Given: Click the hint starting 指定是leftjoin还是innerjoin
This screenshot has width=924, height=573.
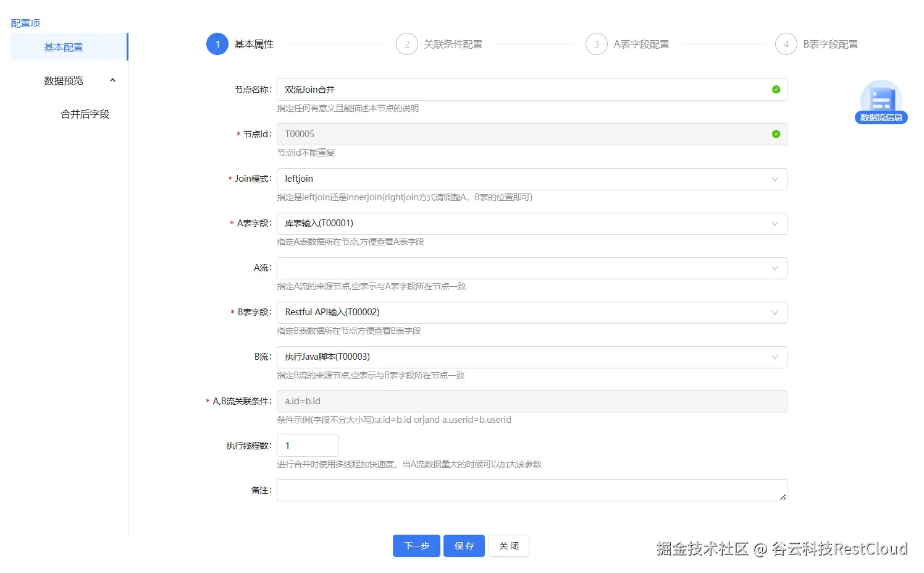Looking at the screenshot, I should pos(405,197).
